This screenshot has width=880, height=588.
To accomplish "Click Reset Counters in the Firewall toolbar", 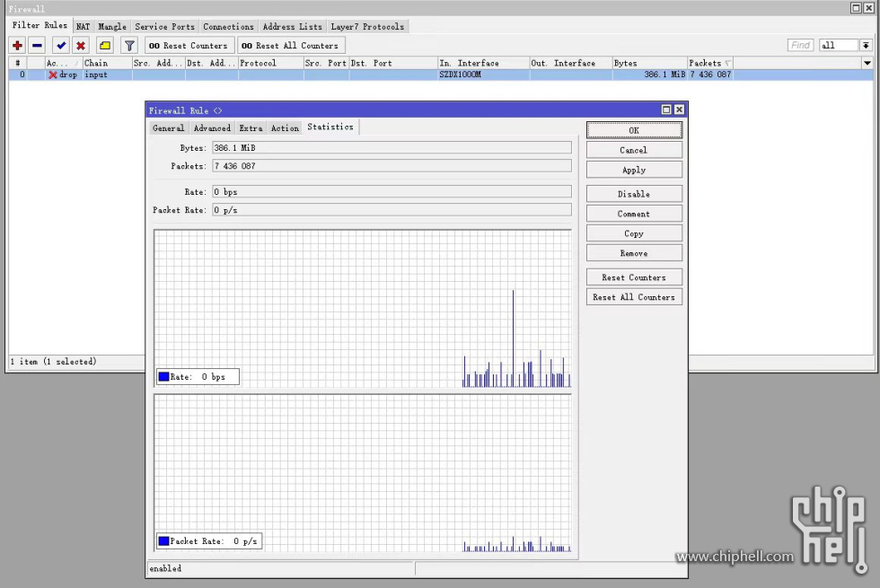I will (x=188, y=46).
